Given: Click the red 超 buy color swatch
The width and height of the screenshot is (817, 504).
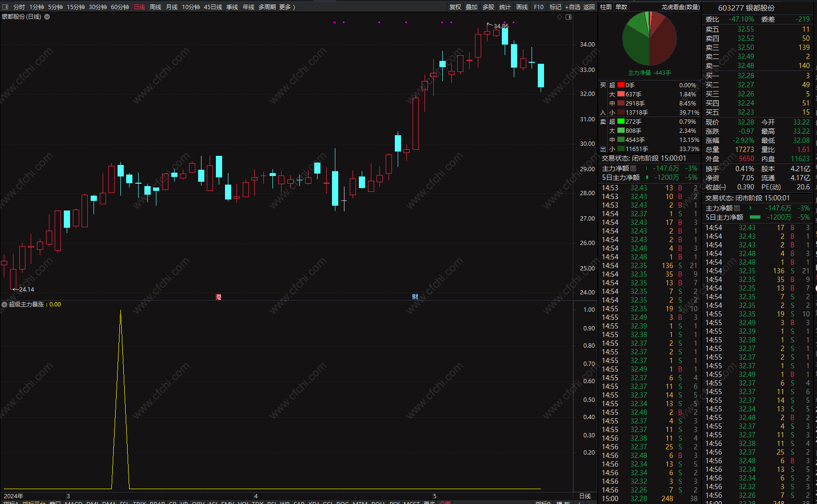Looking at the screenshot, I should 621,85.
